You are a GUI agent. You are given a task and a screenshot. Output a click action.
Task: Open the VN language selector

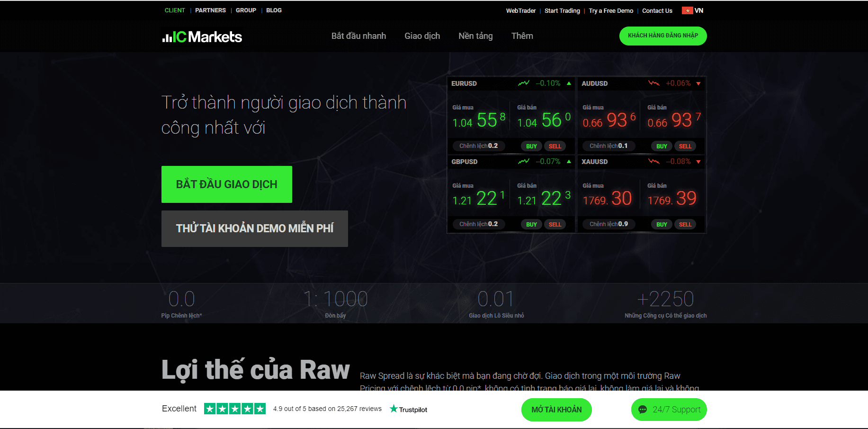693,10
